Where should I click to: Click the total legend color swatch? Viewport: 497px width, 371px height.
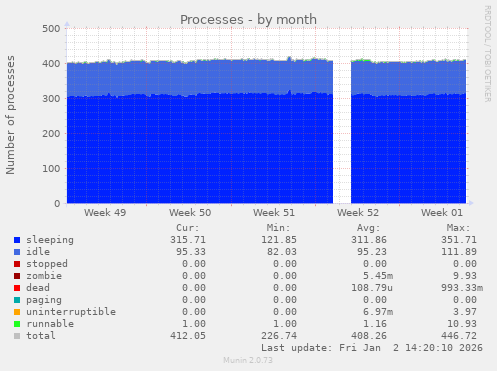point(17,336)
